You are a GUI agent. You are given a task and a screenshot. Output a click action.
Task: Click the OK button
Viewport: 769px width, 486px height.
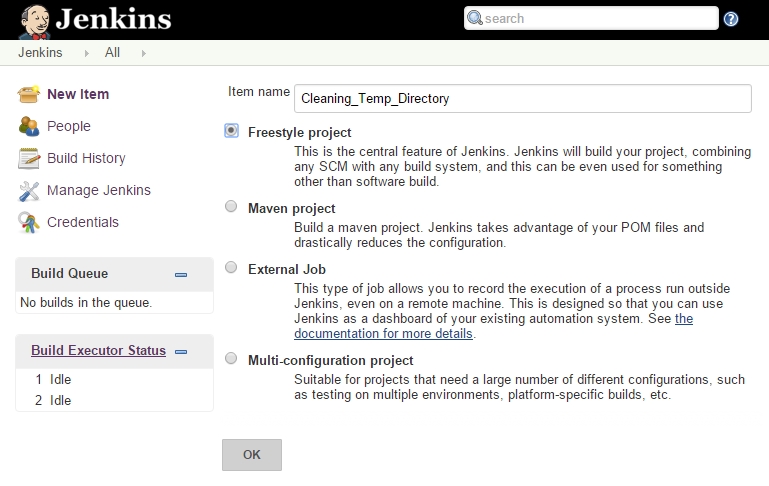click(252, 455)
